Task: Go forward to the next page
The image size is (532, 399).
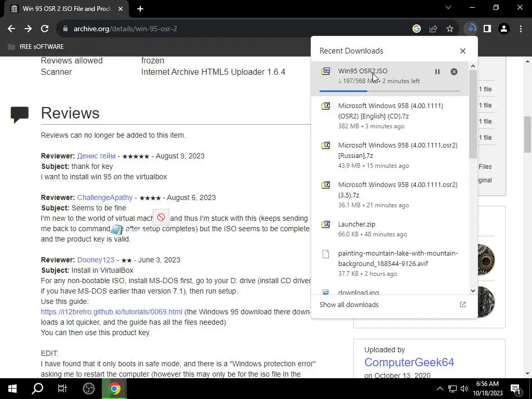Action: 28,29
